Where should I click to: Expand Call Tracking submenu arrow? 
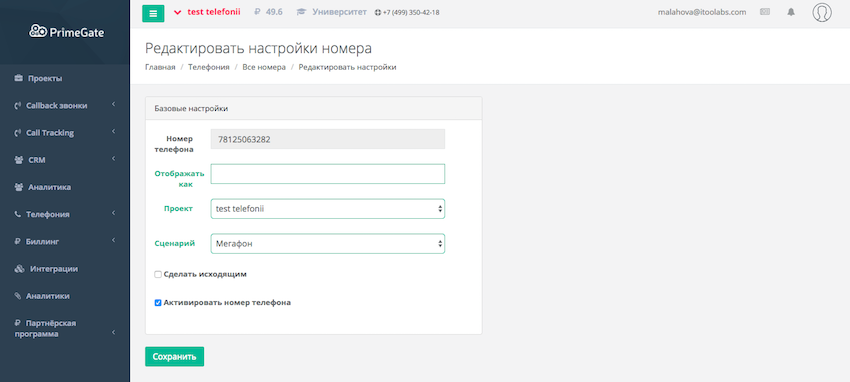point(114,132)
